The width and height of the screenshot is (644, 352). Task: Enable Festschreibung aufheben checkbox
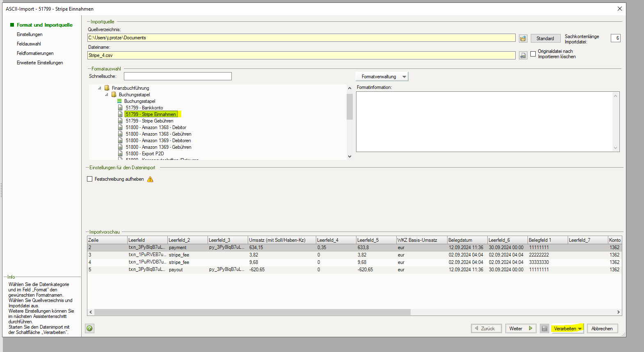coord(90,179)
